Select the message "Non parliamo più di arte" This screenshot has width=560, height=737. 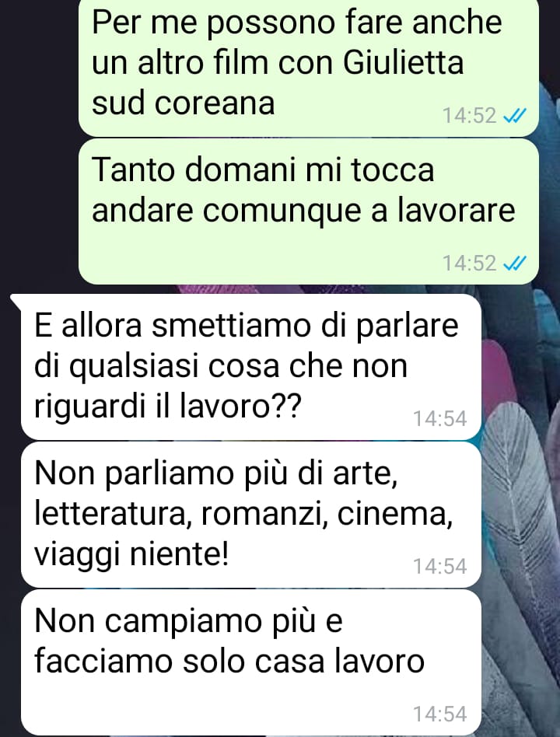pos(251,515)
